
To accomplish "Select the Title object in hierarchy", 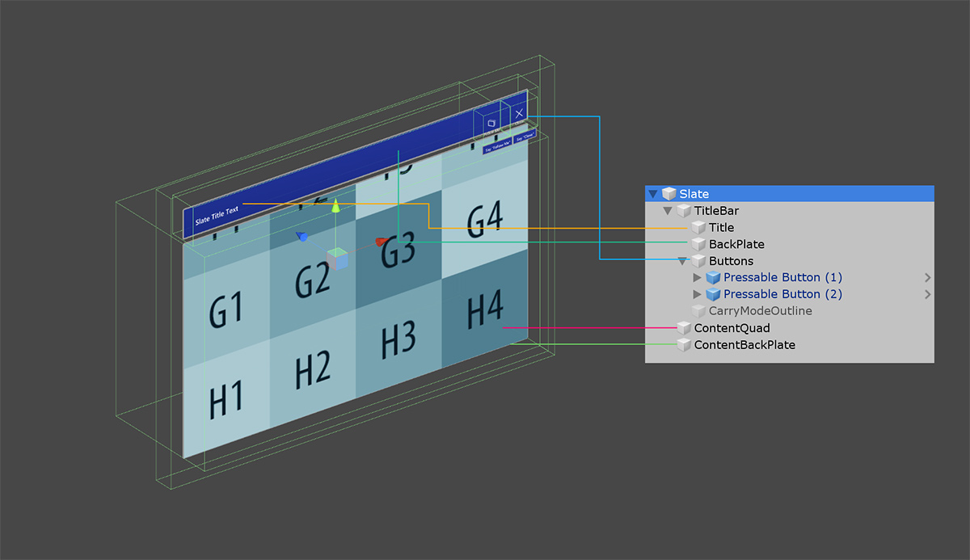I will coord(721,228).
